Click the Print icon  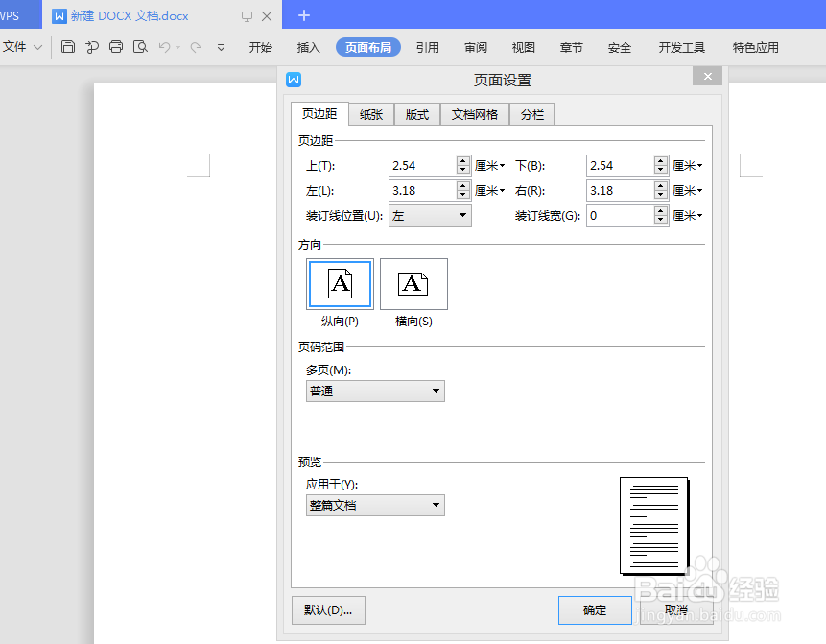click(115, 46)
